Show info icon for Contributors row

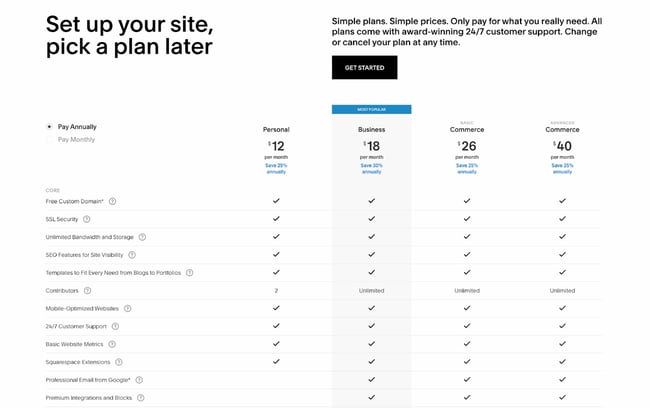[90, 290]
